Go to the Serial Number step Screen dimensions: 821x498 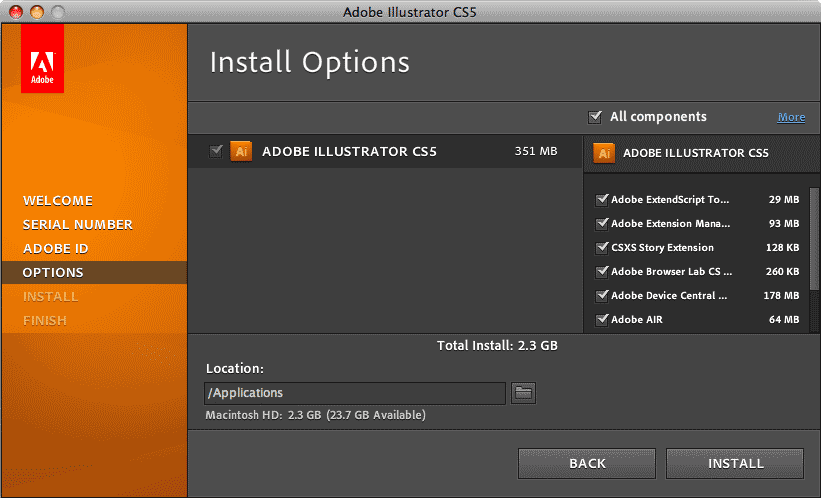(77, 225)
